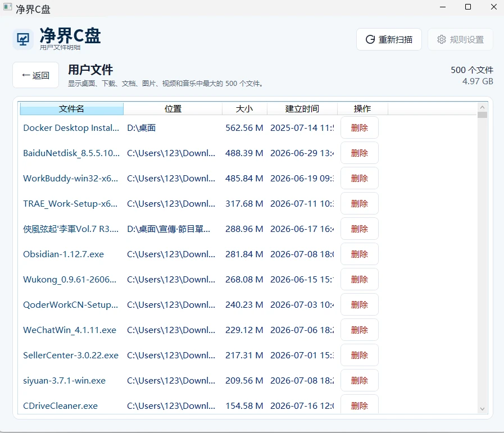Delete siyuan-3.7.1-win.exe
This screenshot has width=504, height=433.
click(x=360, y=380)
